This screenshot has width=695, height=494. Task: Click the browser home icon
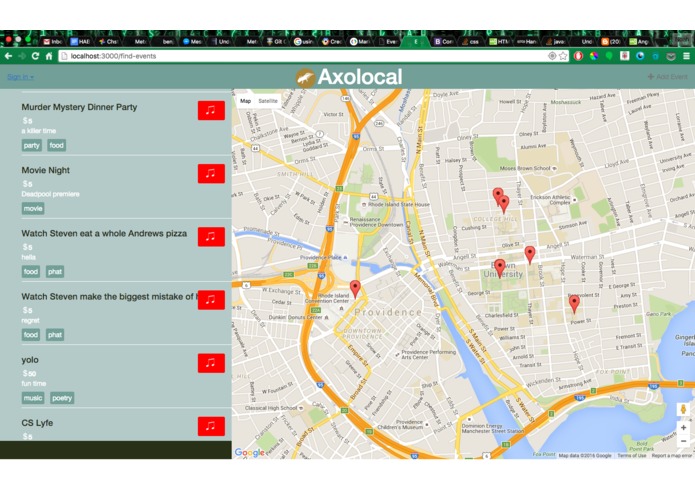point(49,56)
